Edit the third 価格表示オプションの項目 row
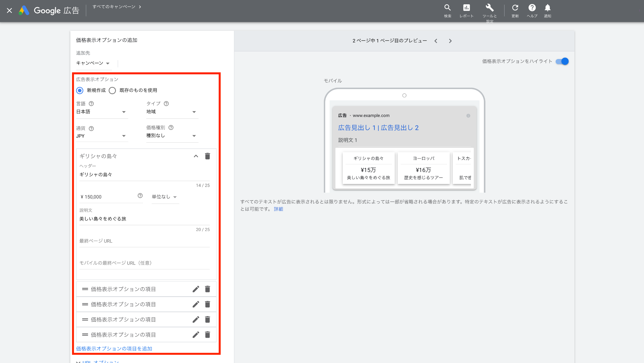Image resolution: width=644 pixels, height=363 pixels. (196, 320)
